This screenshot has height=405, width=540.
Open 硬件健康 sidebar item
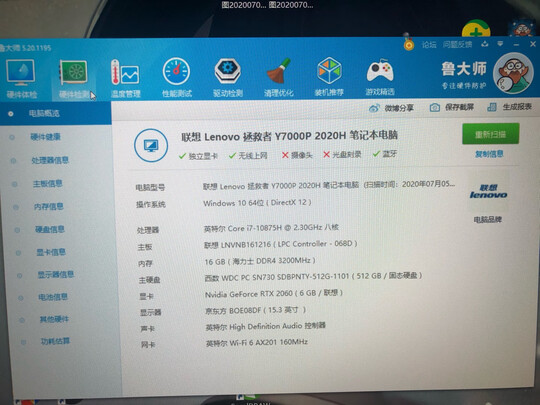tap(45, 137)
